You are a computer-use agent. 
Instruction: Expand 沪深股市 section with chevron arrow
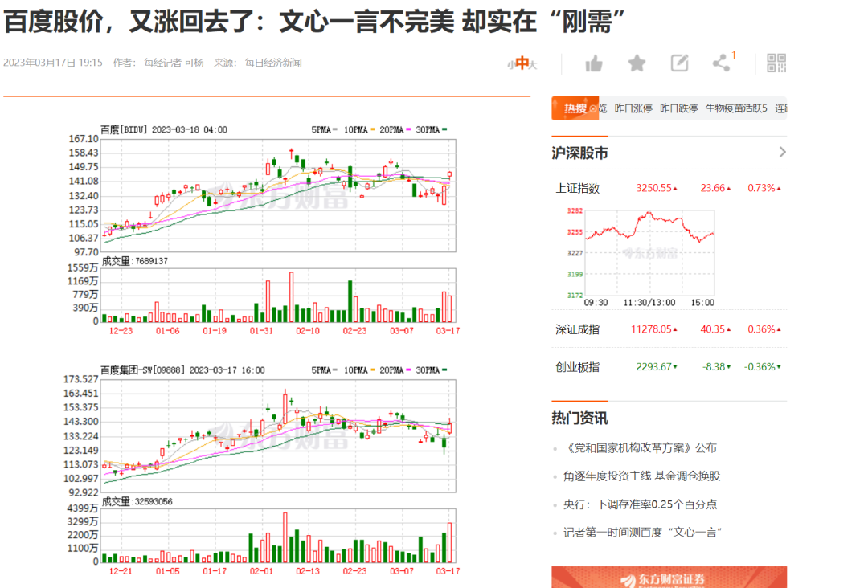(x=782, y=152)
